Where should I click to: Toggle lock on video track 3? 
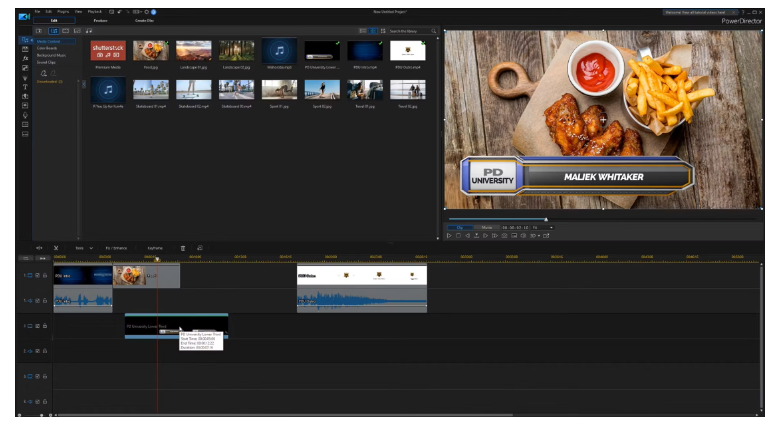point(44,376)
